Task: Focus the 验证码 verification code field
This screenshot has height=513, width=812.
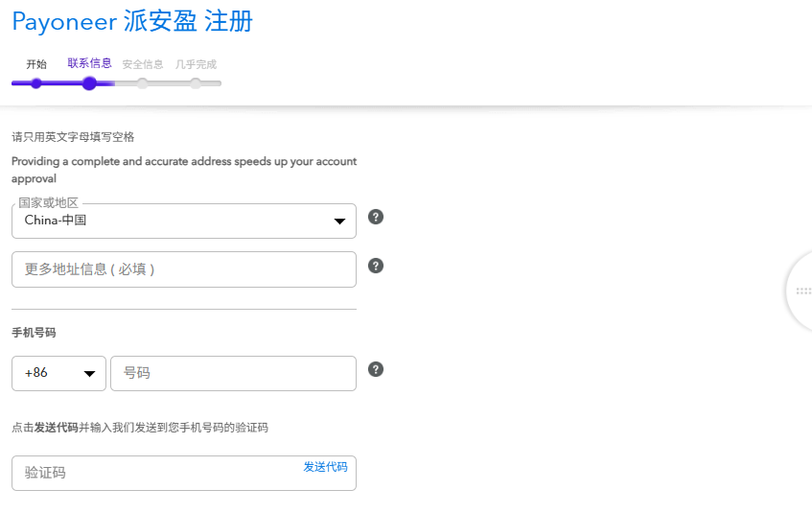Action: pos(153,473)
